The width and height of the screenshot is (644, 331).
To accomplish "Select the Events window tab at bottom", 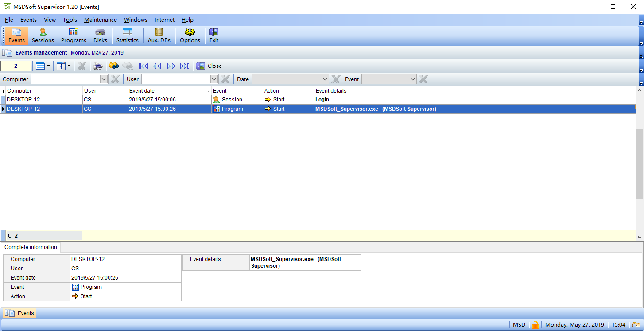I will click(19, 313).
